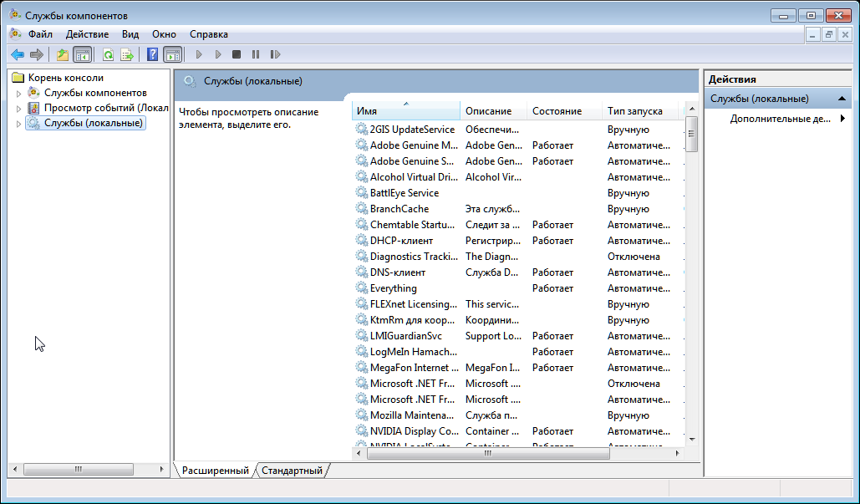Expand the Просмотр событий tree node
The height and width of the screenshot is (504, 860).
click(18, 108)
